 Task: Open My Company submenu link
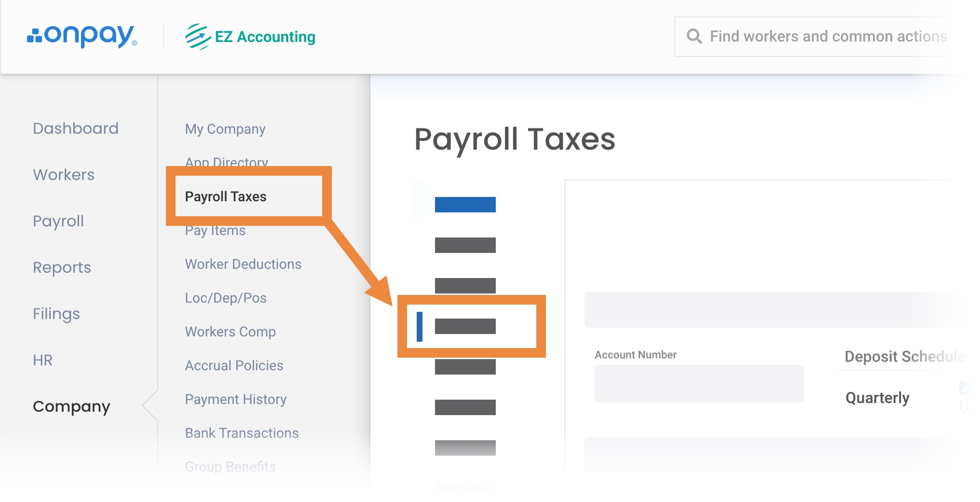coord(225,129)
